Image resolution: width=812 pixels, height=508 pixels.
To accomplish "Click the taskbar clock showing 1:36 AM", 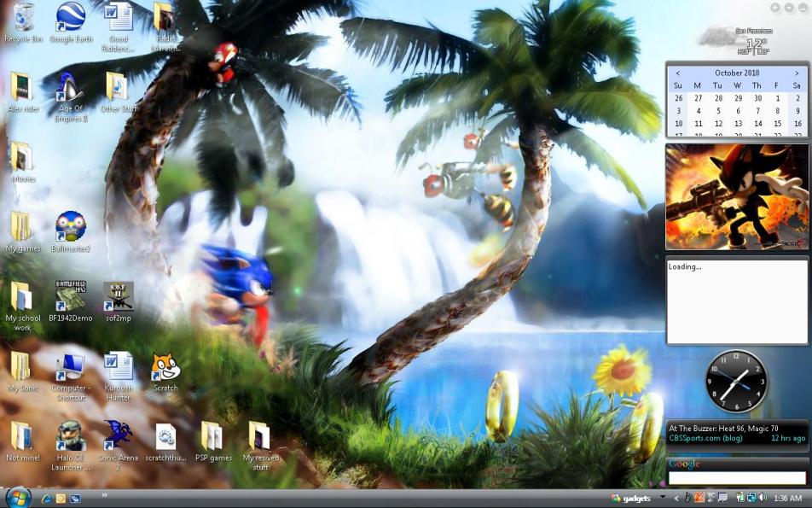I will tap(787, 498).
